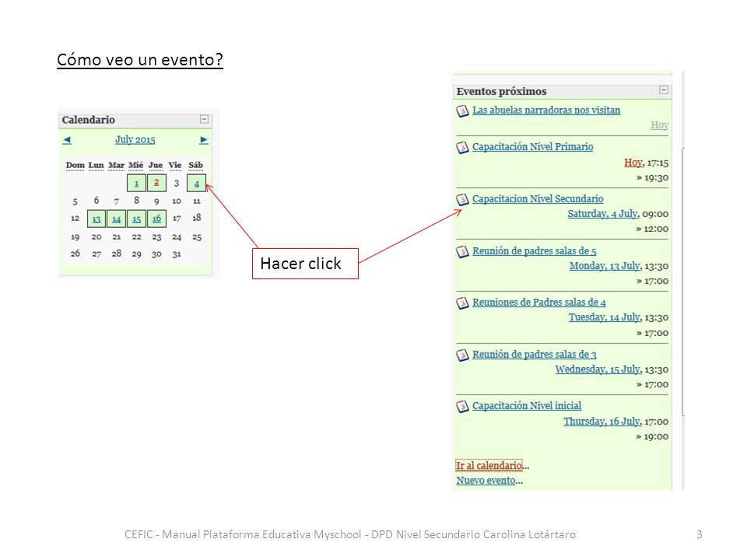Open Ir al calendario link
The width and height of the screenshot is (747, 560).
pyautogui.click(x=489, y=465)
